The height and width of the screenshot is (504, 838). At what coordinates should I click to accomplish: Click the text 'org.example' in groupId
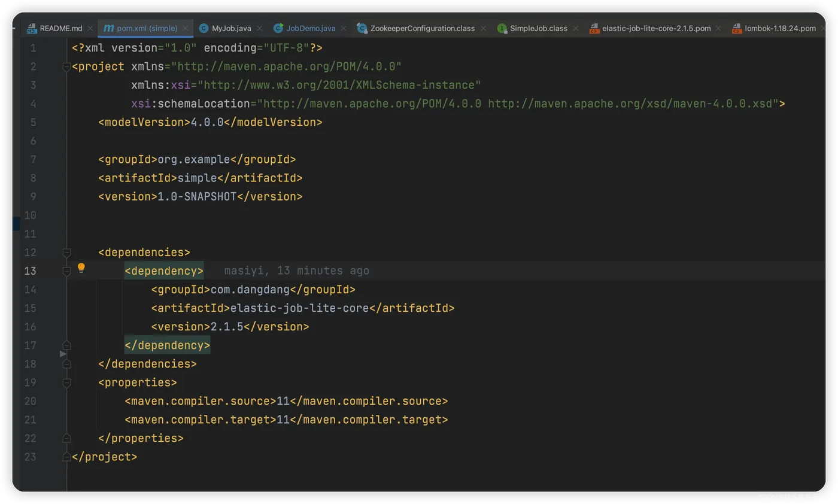[194, 160]
